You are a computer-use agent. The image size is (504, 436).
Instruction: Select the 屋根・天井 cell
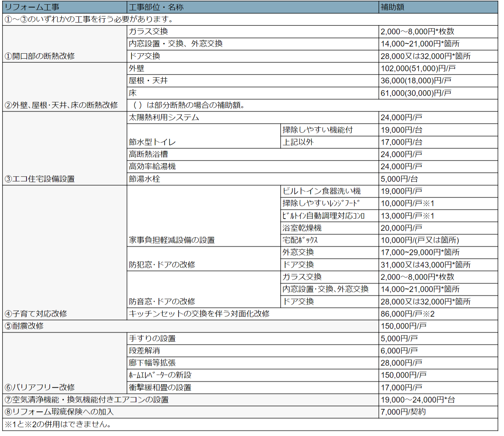click(x=252, y=81)
